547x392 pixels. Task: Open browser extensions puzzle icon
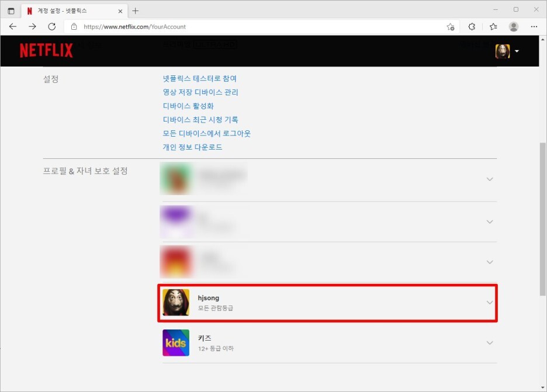pos(472,26)
